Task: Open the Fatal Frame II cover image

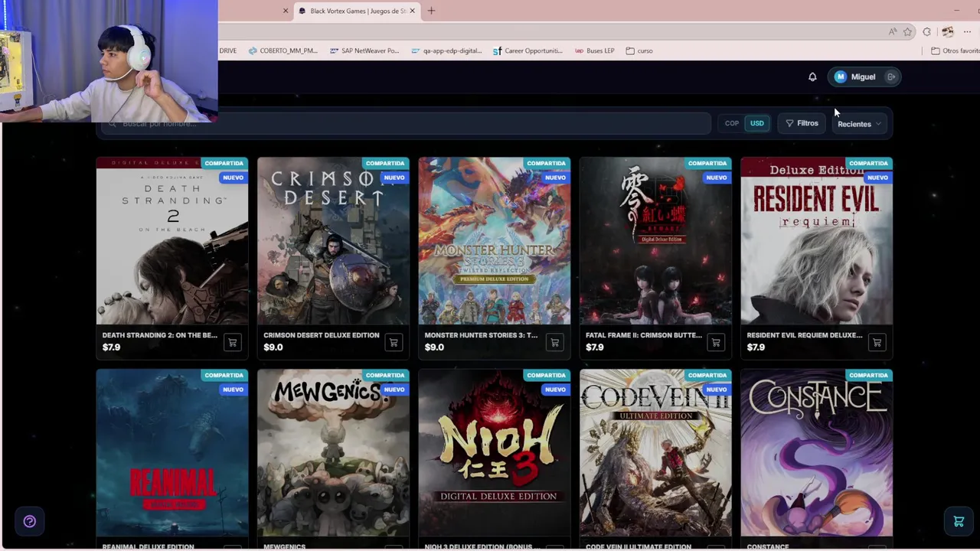Action: coord(655,241)
